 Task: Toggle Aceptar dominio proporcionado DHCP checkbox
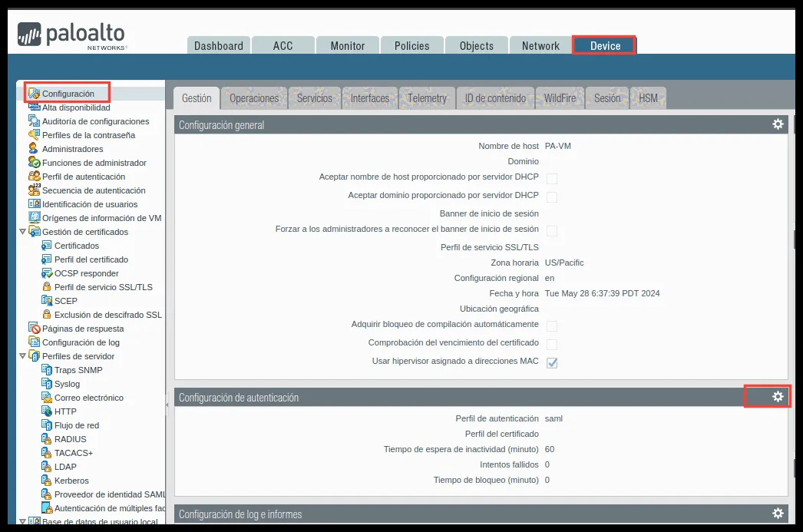pyautogui.click(x=551, y=197)
